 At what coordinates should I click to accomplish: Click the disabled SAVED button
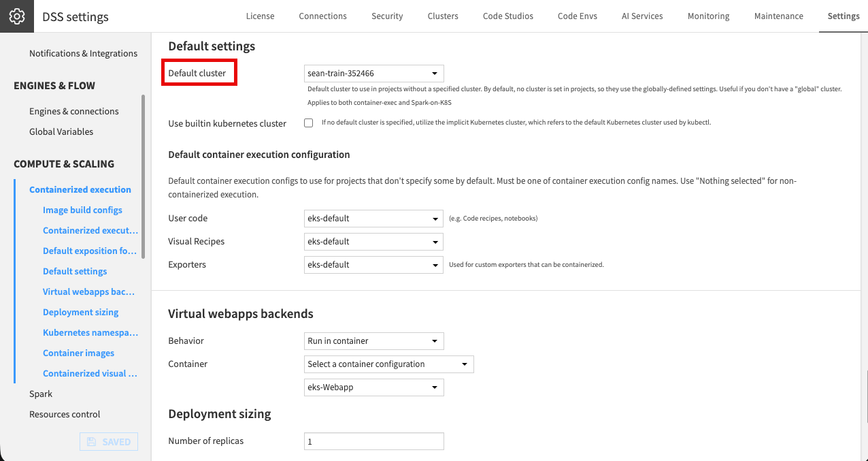click(109, 442)
